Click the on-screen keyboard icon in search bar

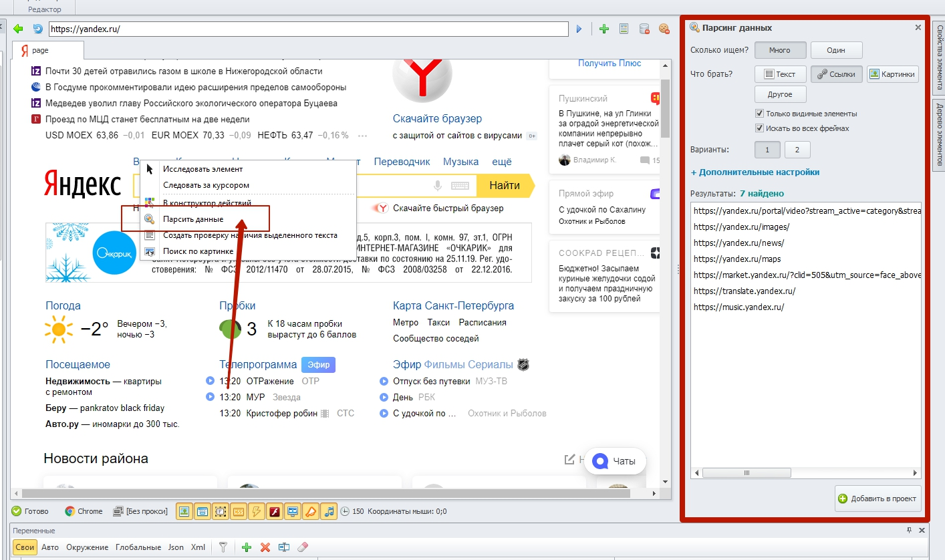click(460, 186)
